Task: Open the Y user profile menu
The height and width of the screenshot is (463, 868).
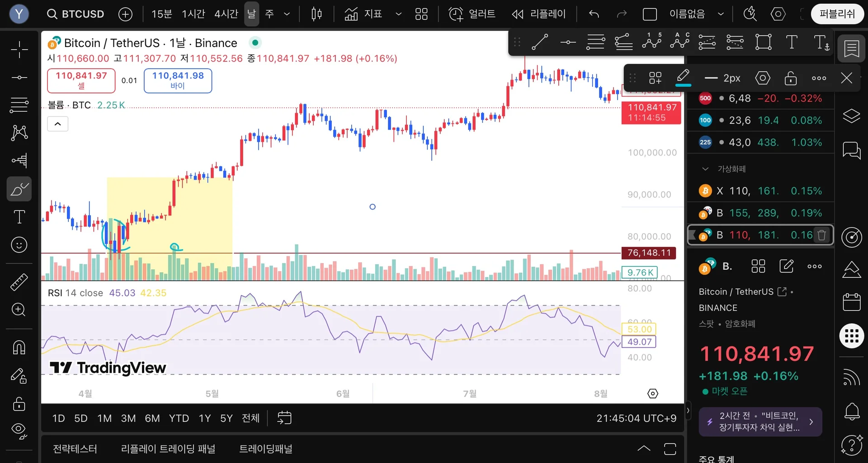Action: tap(19, 14)
